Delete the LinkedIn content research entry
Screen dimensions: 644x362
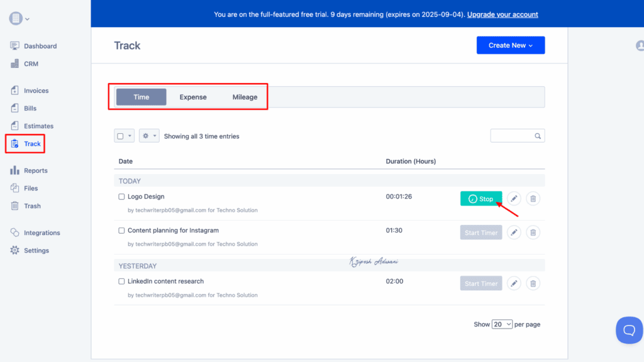tap(533, 283)
